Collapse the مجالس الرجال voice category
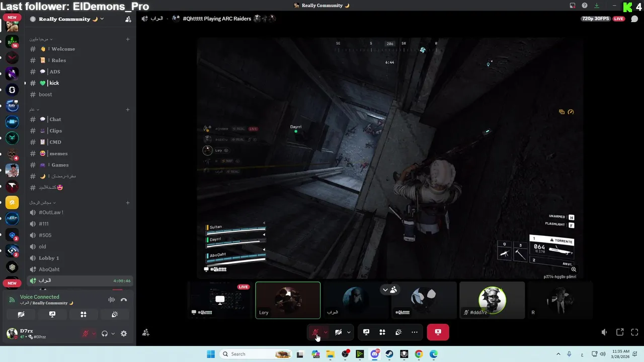This screenshot has height=362, width=644. [x=42, y=203]
